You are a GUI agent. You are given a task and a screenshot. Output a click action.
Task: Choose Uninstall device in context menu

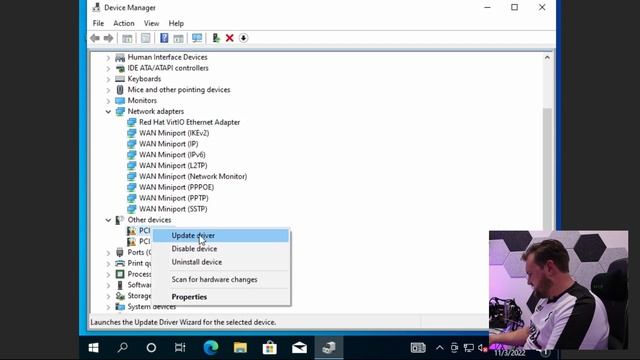coord(221,262)
